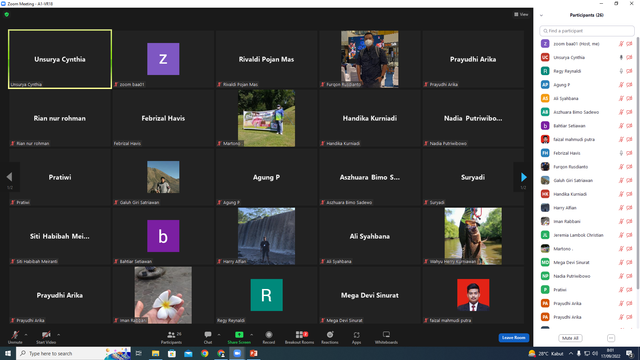This screenshot has height=360, width=640.
Task: Go to next gallery page arrow
Action: click(x=524, y=177)
